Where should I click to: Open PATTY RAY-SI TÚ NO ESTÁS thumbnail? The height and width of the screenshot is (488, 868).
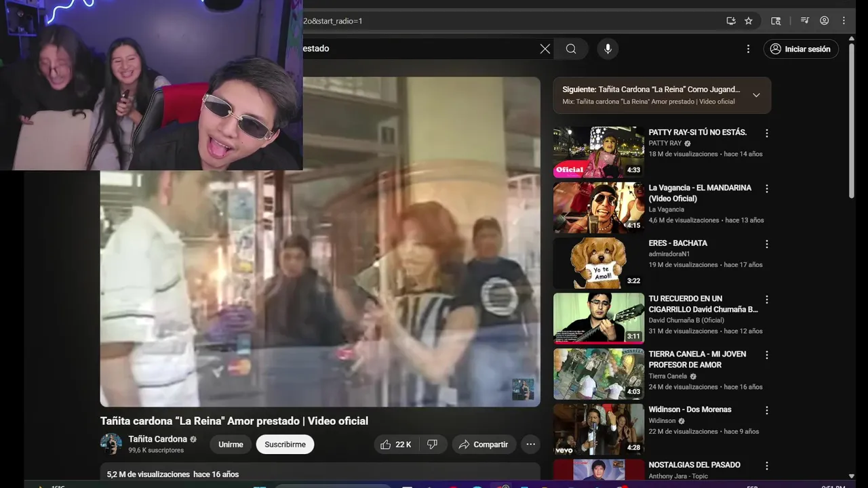coord(599,152)
